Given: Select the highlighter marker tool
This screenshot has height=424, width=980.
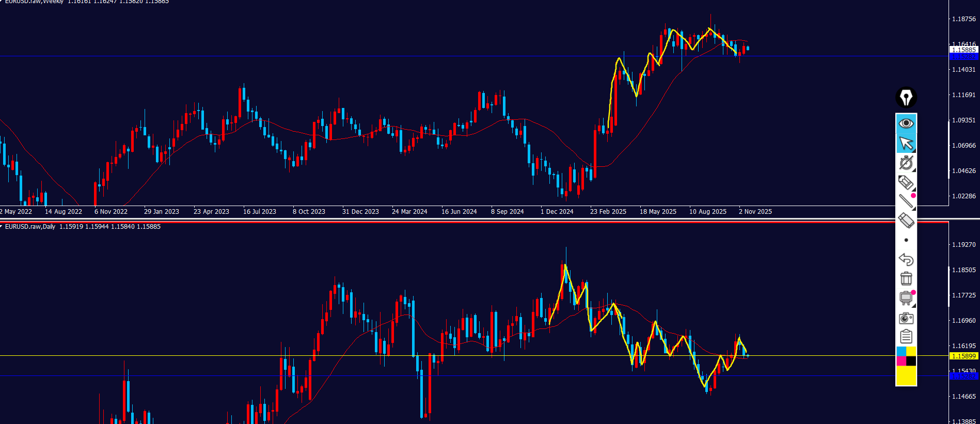Looking at the screenshot, I should pos(906,182).
